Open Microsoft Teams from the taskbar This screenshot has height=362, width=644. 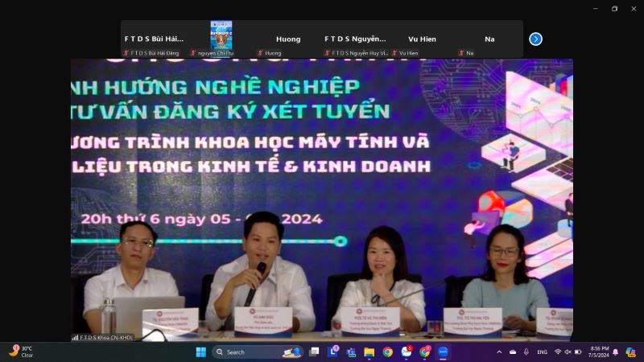[351, 352]
